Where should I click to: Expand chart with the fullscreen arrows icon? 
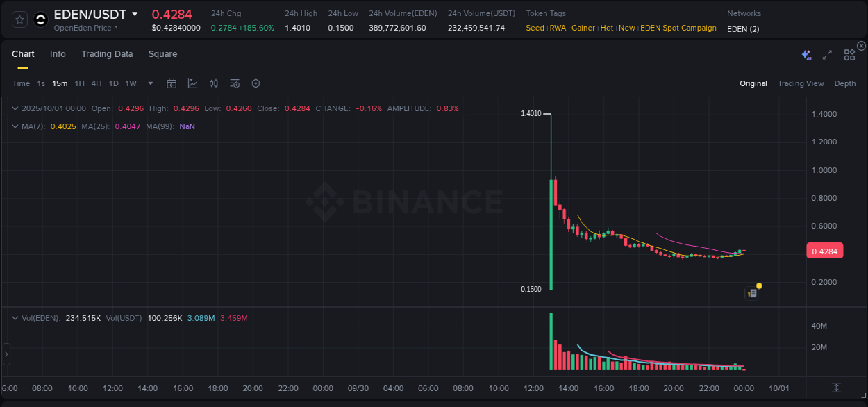826,54
